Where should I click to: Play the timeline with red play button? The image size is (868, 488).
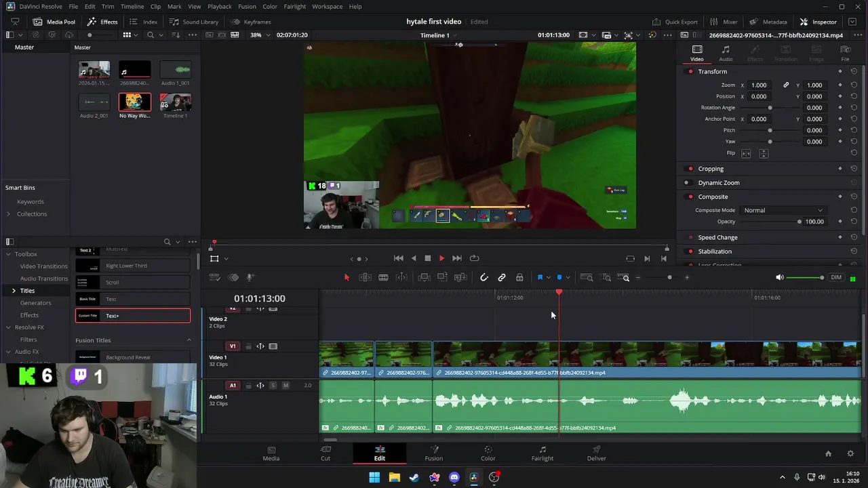tap(441, 258)
